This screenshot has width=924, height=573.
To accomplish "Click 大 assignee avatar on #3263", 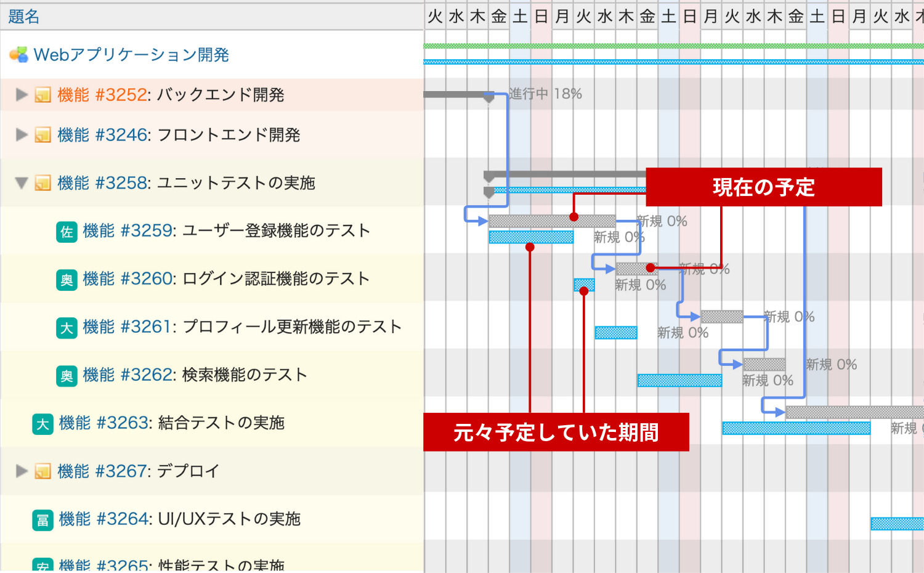I will pos(43,424).
